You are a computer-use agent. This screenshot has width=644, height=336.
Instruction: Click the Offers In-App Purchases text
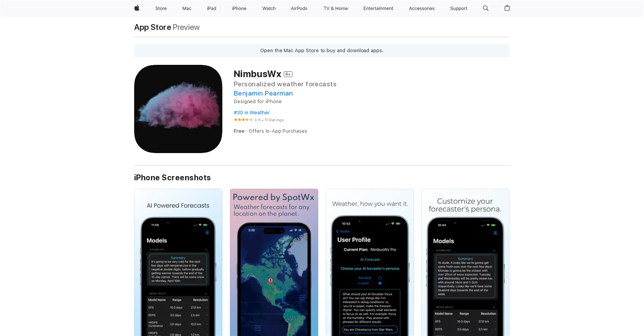click(x=278, y=131)
